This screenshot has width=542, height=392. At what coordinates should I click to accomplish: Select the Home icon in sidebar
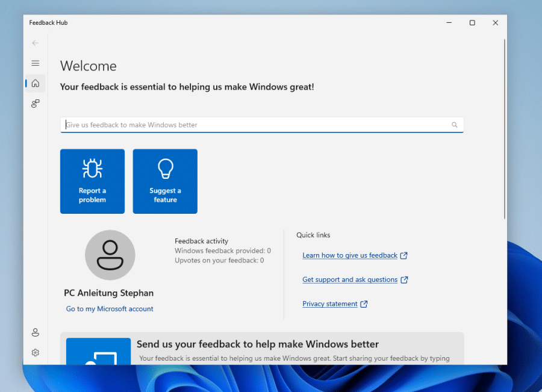coord(36,83)
